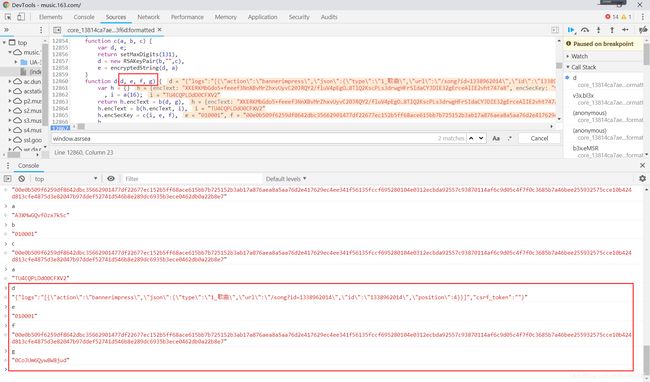Collapse the top frame tree node
This screenshot has width=650, height=382.
pyautogui.click(x=5, y=42)
